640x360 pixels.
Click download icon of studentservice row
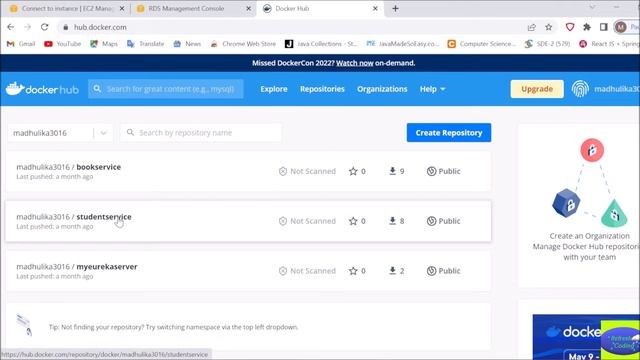[x=392, y=221]
